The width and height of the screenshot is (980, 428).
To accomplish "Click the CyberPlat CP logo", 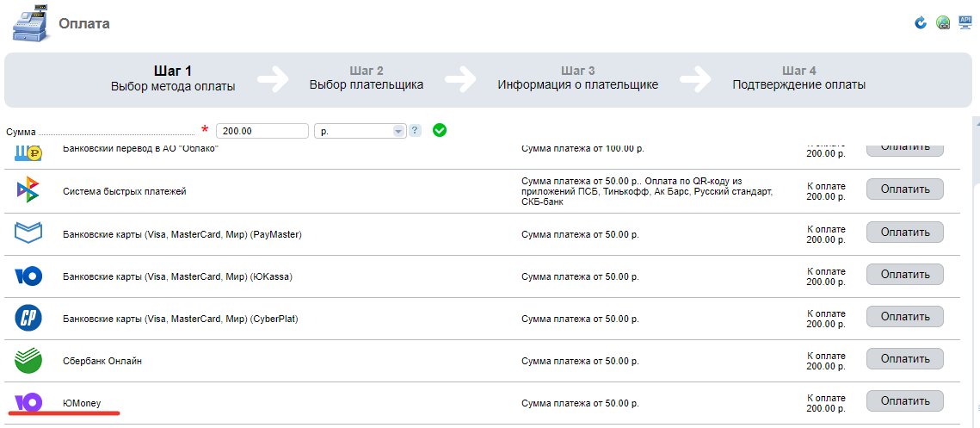I will [x=28, y=319].
